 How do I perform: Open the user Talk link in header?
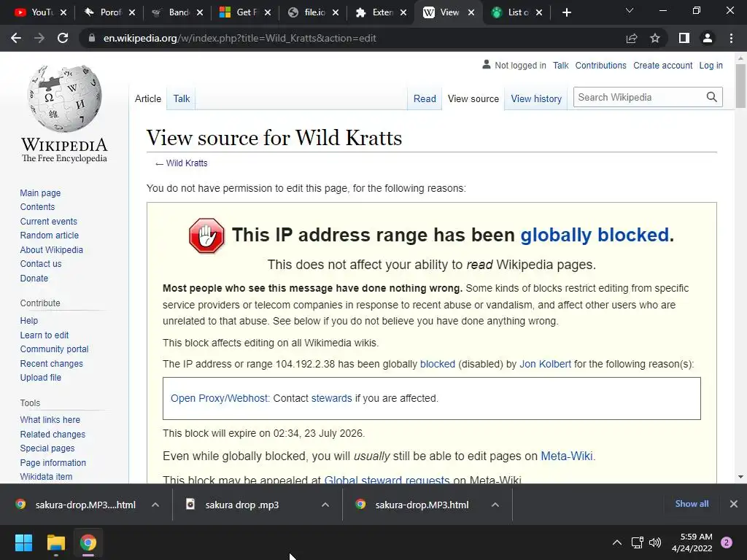click(560, 65)
